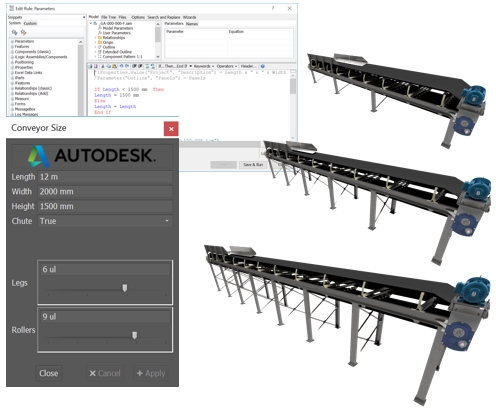
Task: Switch to the Files tab
Action: (123, 17)
